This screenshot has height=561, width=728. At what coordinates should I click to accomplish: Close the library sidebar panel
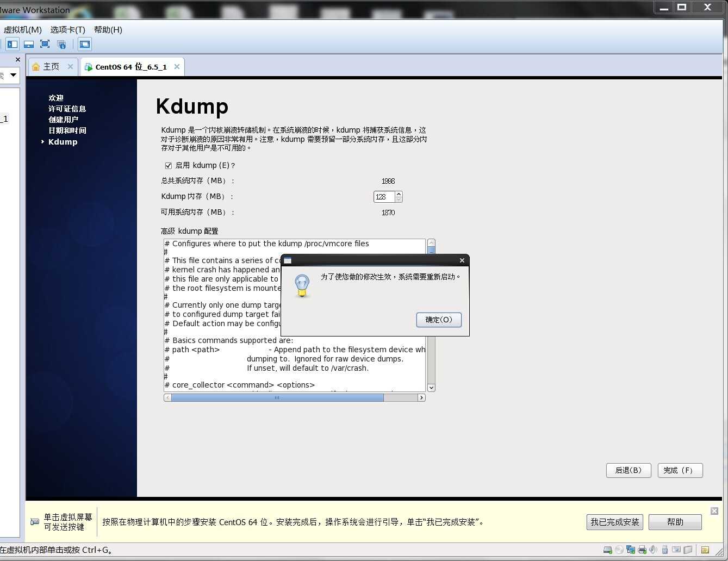click(x=17, y=59)
